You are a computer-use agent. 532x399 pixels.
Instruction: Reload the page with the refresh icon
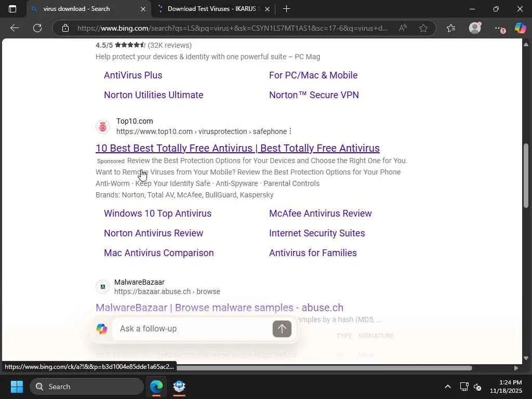tap(37, 28)
